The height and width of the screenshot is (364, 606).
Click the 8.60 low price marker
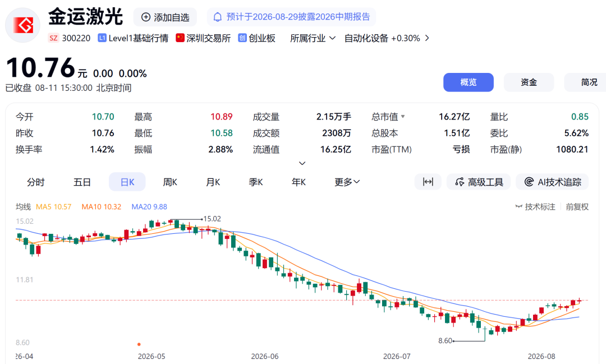[x=445, y=340]
